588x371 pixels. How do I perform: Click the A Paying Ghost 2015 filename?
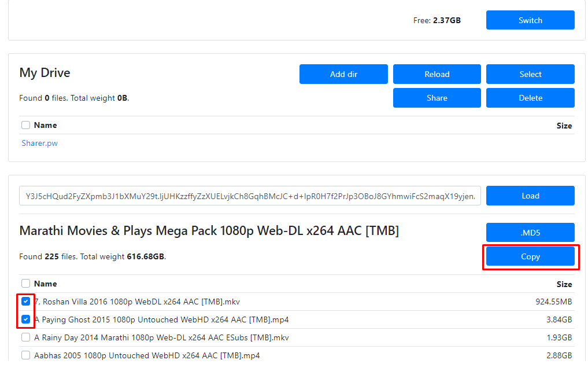pyautogui.click(x=161, y=319)
